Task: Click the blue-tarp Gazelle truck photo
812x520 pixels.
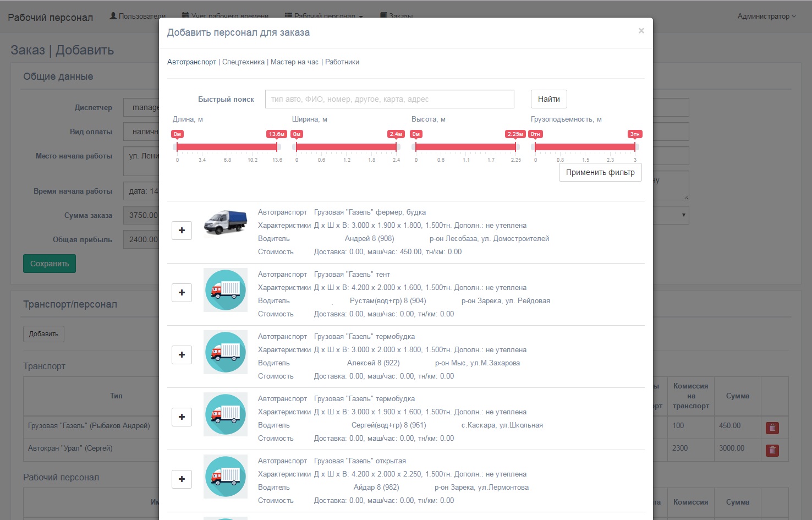Action: 226,223
